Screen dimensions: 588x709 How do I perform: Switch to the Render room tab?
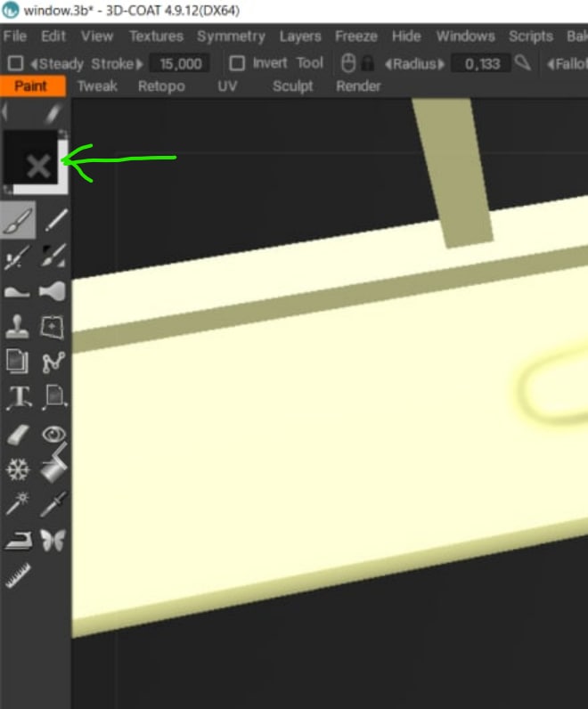tap(358, 86)
